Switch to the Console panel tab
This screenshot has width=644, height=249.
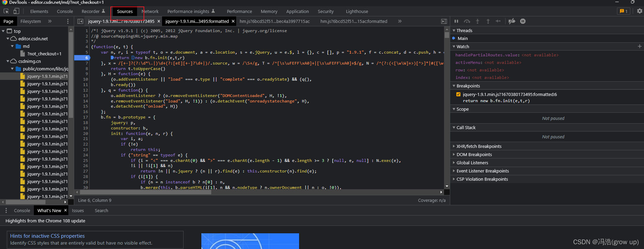pyautogui.click(x=65, y=11)
